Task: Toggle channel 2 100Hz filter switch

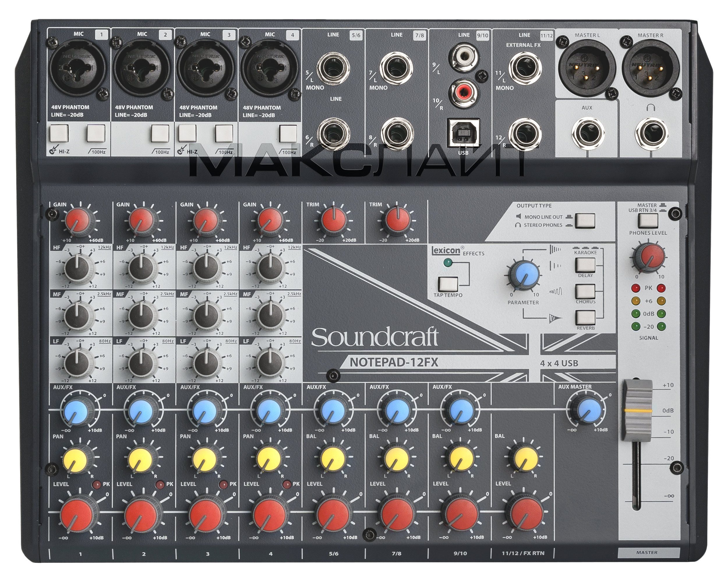Action: pyautogui.click(x=160, y=133)
